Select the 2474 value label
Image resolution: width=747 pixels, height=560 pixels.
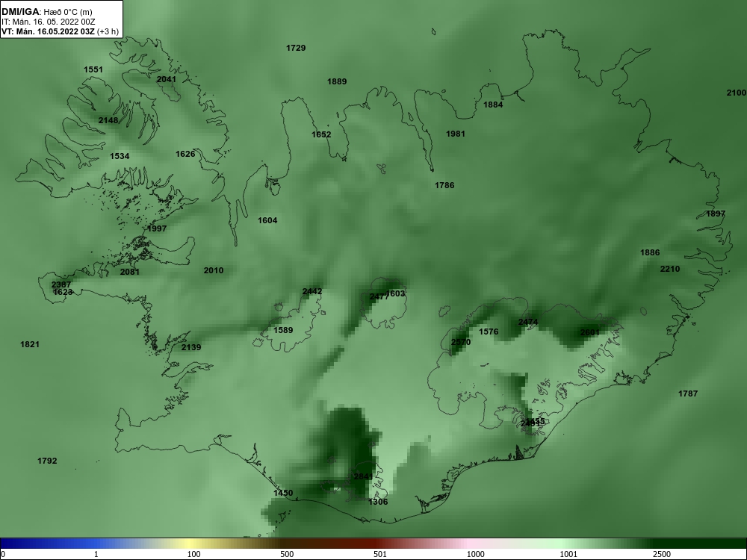(x=528, y=322)
